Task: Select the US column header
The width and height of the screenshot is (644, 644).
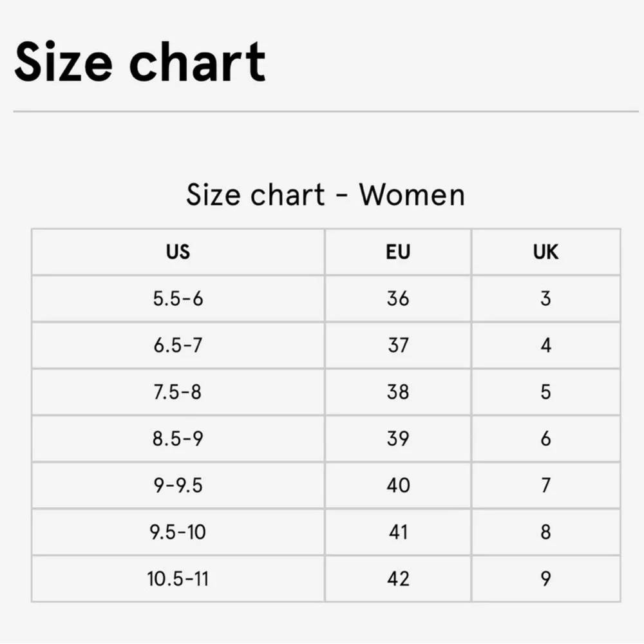Action: (x=178, y=252)
